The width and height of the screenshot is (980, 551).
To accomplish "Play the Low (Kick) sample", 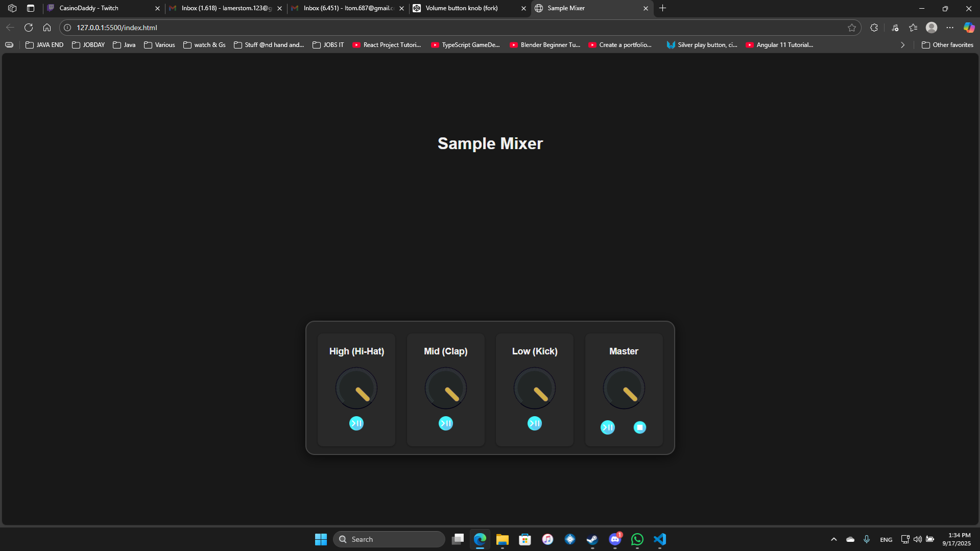I will click(x=534, y=423).
